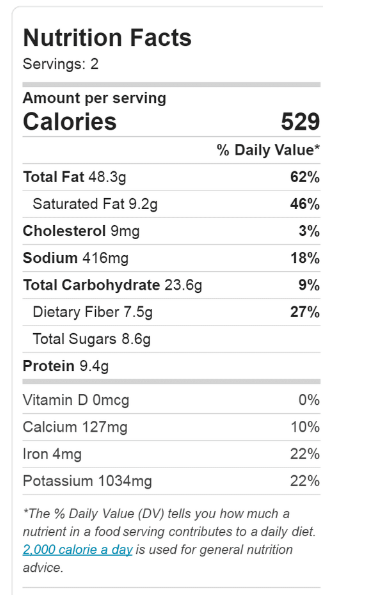This screenshot has width=383, height=595.
Task: Click the % Daily Value* header
Action: (x=268, y=150)
